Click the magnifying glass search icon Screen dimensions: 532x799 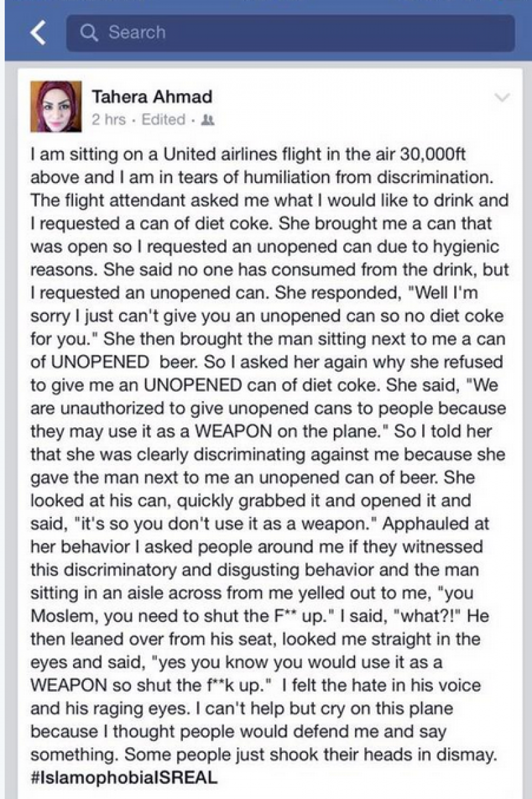(88, 32)
